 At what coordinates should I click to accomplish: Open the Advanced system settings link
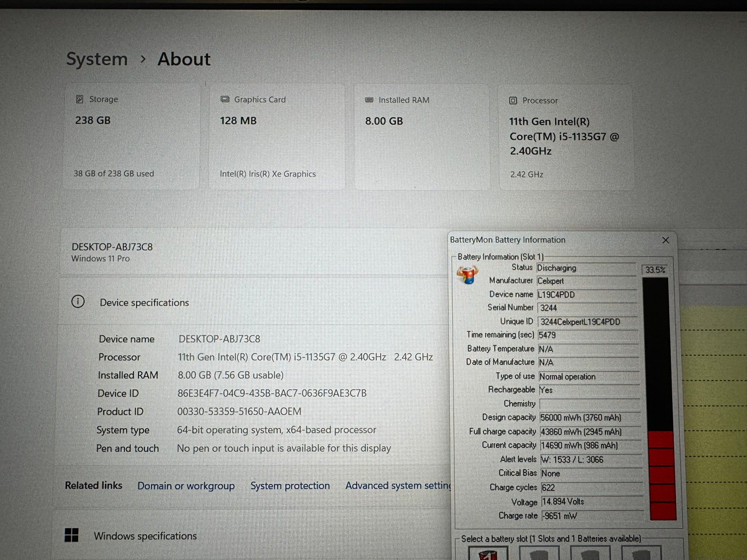(x=398, y=486)
